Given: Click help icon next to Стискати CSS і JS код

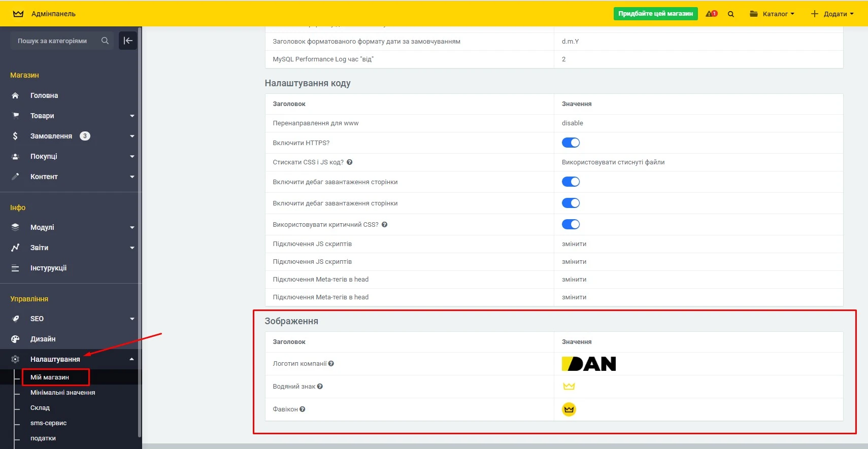Looking at the screenshot, I should tap(349, 162).
